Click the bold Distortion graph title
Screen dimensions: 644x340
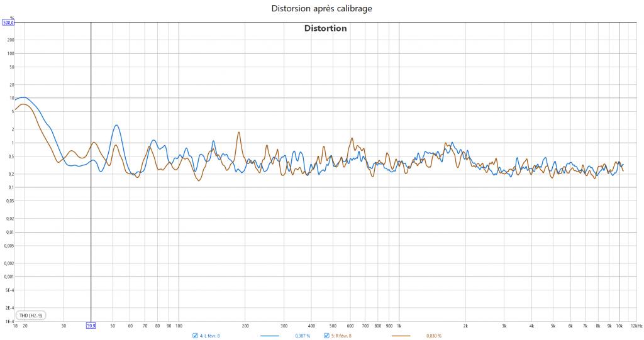(325, 28)
